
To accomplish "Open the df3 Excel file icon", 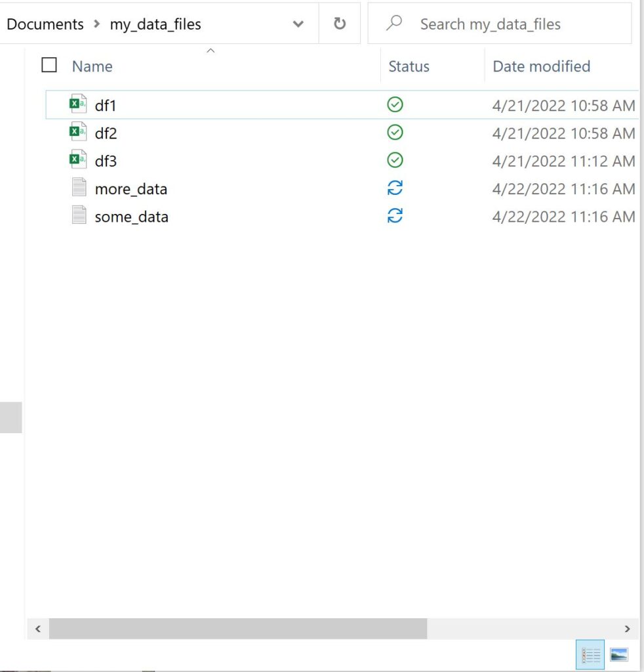I will 78,160.
